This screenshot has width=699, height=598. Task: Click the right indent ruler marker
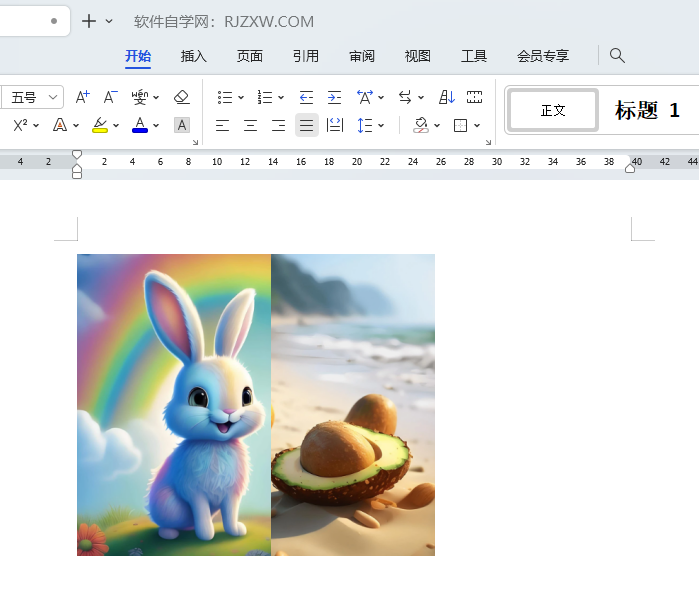click(630, 168)
